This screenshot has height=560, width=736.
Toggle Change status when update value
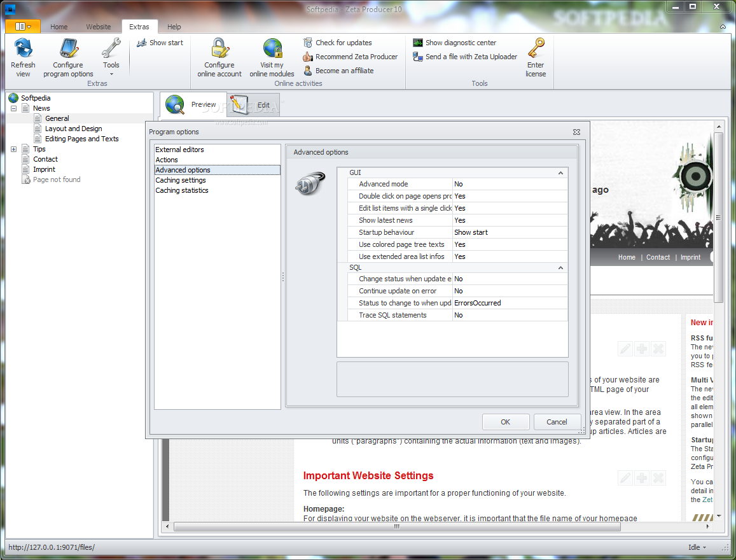pos(510,279)
